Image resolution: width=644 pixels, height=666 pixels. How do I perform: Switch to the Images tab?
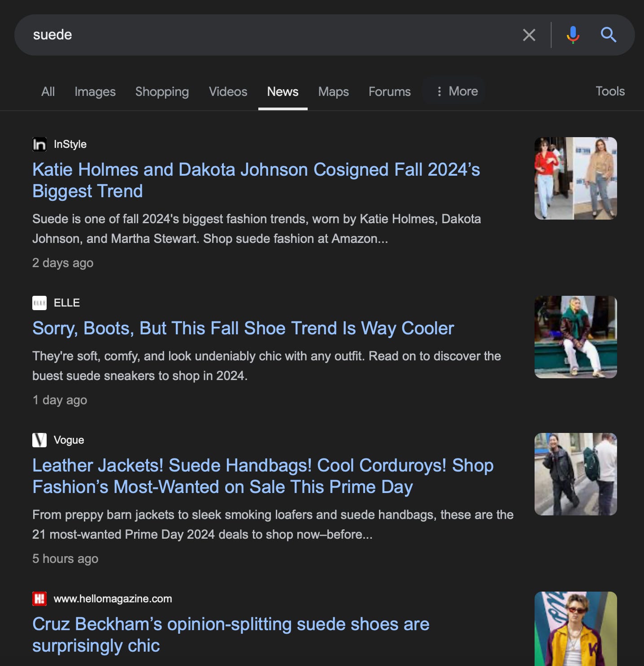95,91
